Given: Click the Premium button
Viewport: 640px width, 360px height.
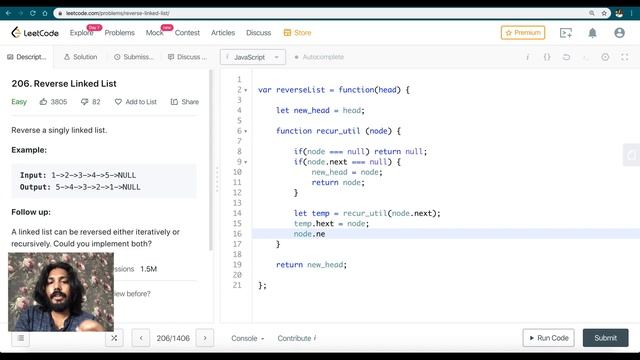Looking at the screenshot, I should point(523,33).
